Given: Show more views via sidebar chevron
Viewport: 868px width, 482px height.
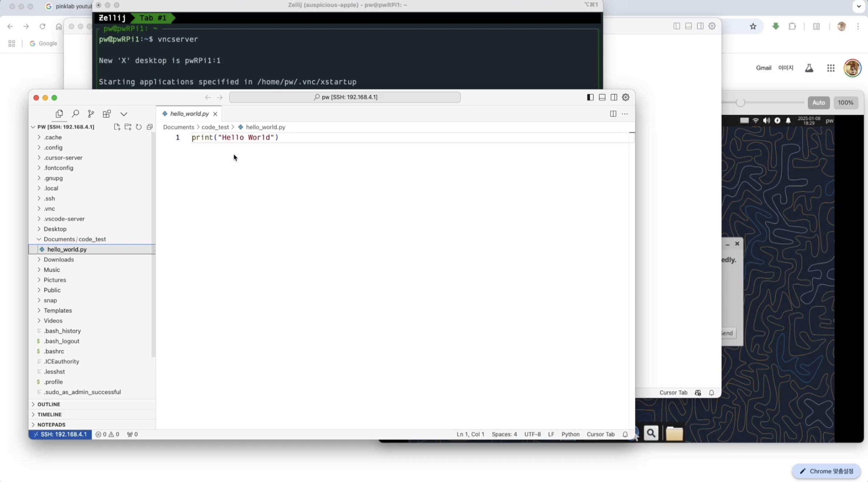Looking at the screenshot, I should [x=124, y=114].
